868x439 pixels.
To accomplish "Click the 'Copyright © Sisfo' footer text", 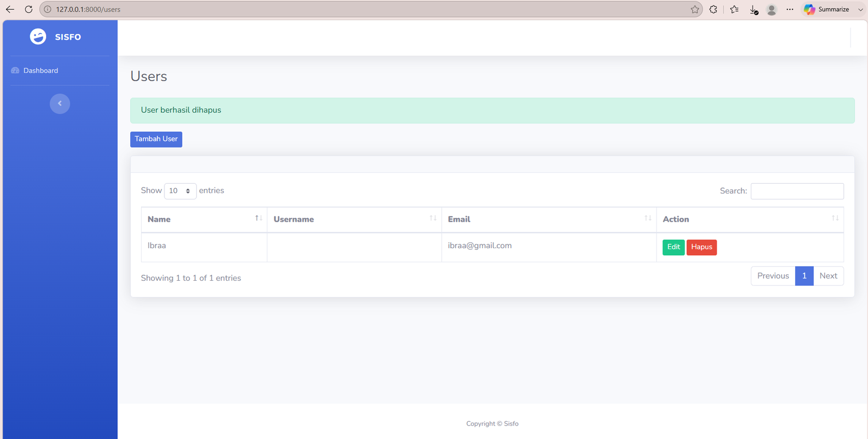I will 492,424.
